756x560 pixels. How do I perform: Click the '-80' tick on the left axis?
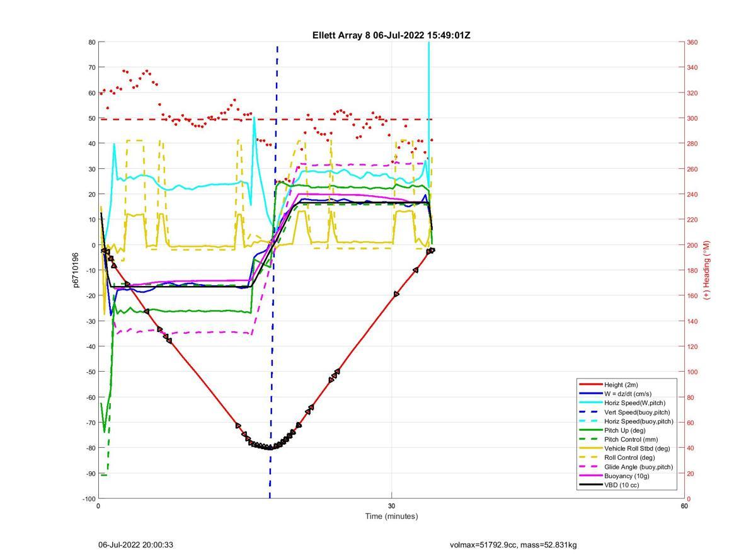[x=91, y=448]
